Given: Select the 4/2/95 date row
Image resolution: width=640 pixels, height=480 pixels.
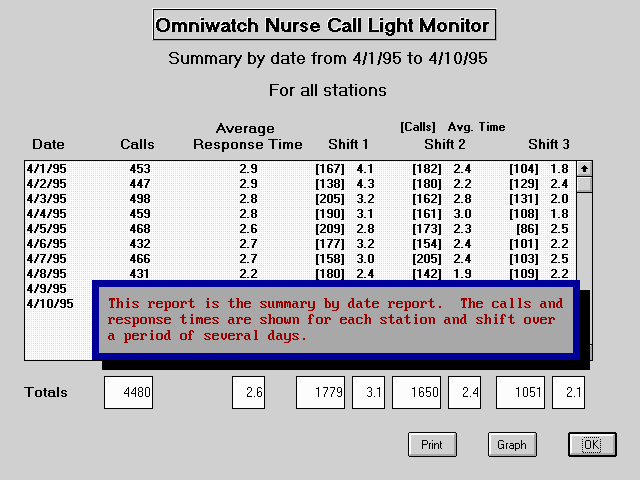Looking at the screenshot, I should click(300, 184).
